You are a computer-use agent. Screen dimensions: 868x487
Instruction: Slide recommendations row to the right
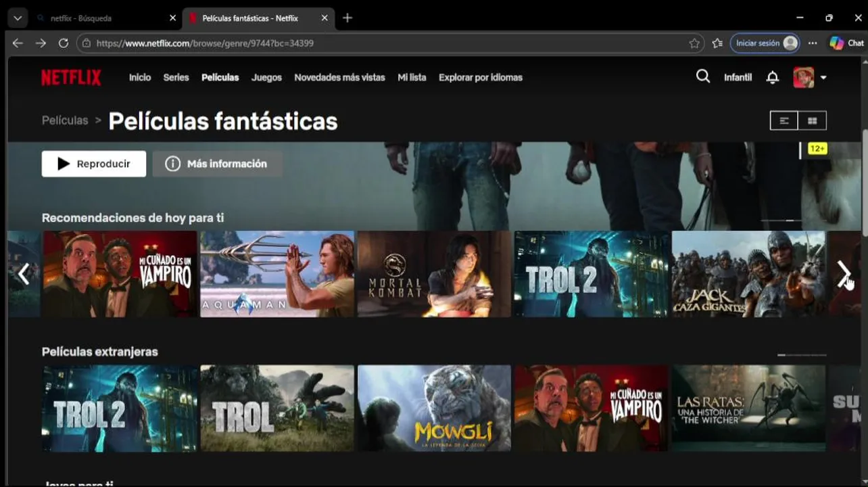pos(844,274)
